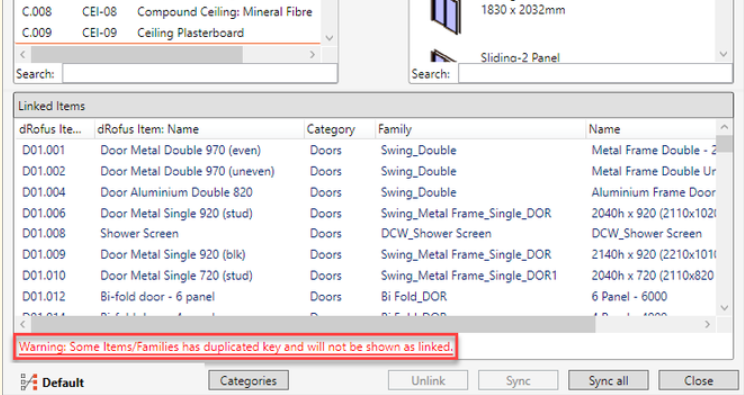Click the Sync all button

pos(608,381)
